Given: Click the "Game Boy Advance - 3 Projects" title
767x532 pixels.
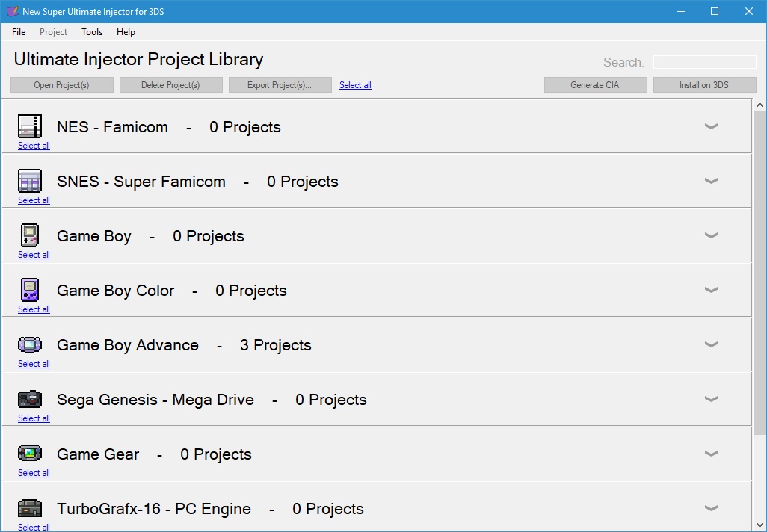Looking at the screenshot, I should [x=184, y=344].
